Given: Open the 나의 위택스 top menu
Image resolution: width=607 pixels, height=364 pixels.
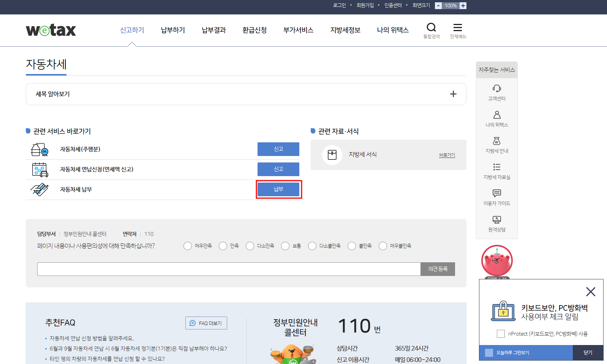Looking at the screenshot, I should click(x=393, y=30).
